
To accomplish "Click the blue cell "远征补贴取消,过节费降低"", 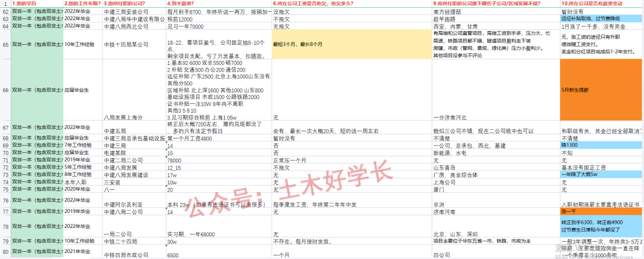I will coord(602,19).
